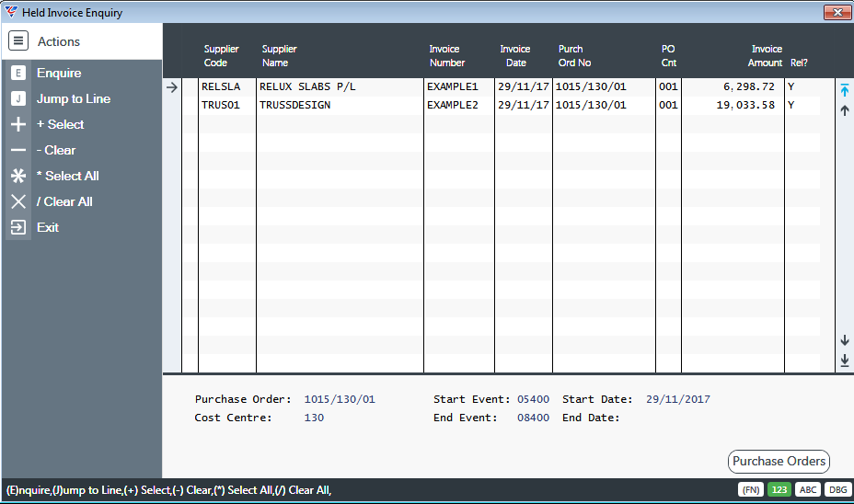Click the row pointer arrow beside RELSLA
This screenshot has height=504, width=854.
171,87
